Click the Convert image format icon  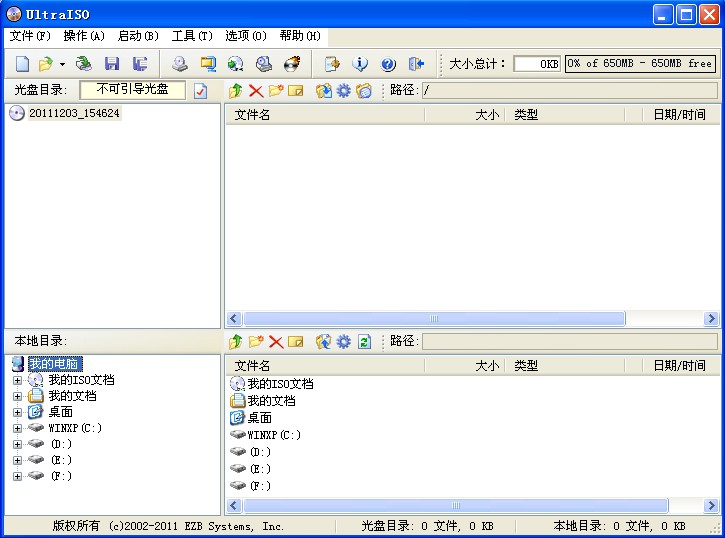click(x=235, y=63)
